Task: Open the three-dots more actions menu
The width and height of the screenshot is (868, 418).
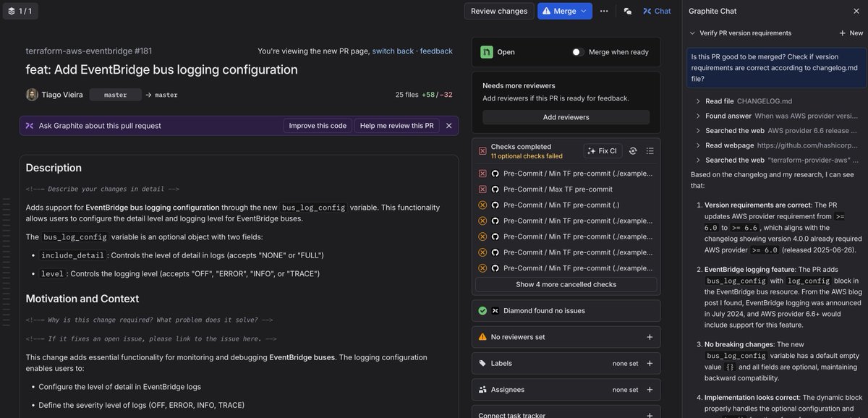Action: (604, 11)
